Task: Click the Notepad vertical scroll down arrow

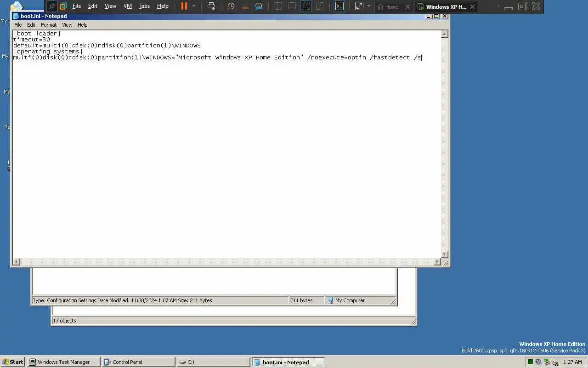Action: 444,254
